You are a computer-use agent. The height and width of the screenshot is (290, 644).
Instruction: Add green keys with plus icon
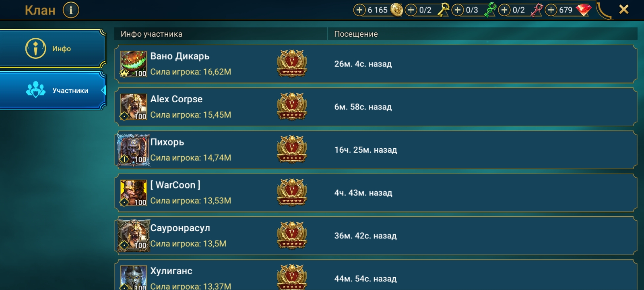[x=458, y=10]
